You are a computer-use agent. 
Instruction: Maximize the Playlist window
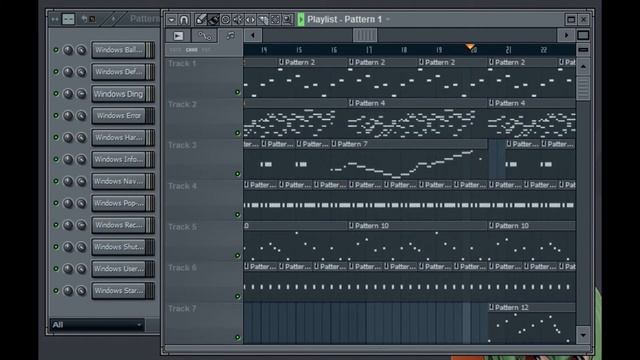pos(571,19)
